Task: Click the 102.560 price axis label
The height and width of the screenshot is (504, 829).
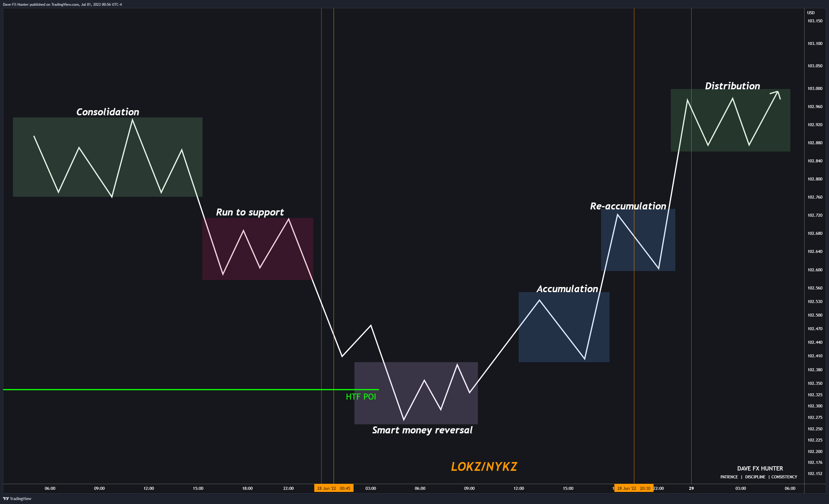Action: click(x=815, y=288)
